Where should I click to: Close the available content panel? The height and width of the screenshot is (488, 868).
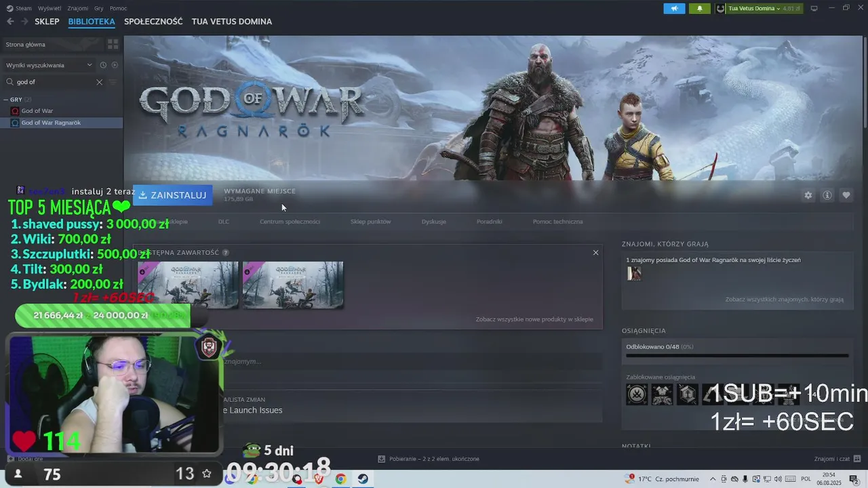click(x=595, y=253)
